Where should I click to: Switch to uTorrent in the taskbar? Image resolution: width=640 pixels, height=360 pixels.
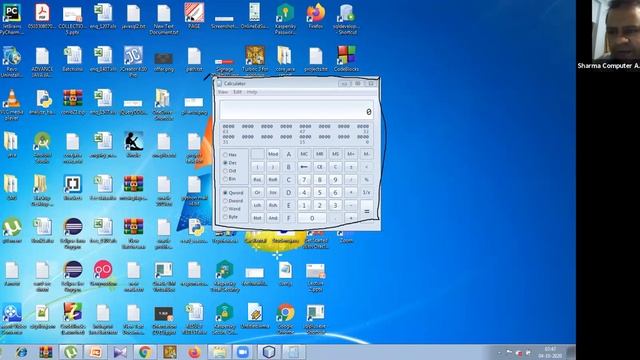[x=71, y=352]
